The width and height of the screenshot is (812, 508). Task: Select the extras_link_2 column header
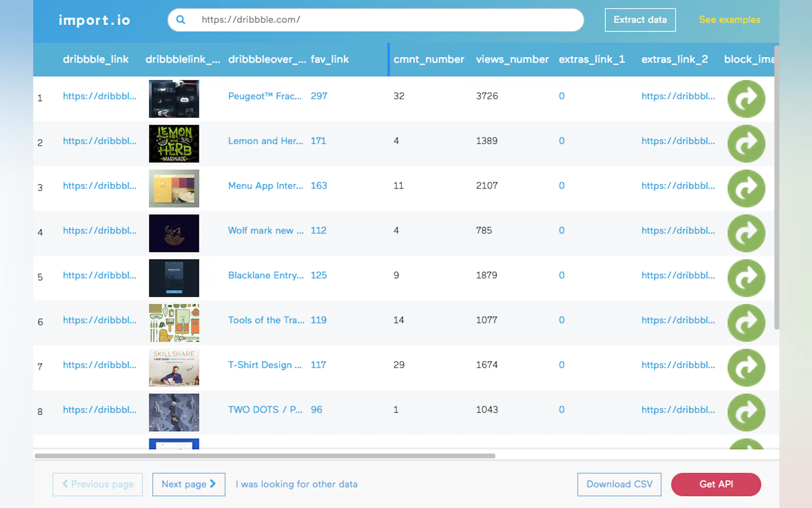674,60
